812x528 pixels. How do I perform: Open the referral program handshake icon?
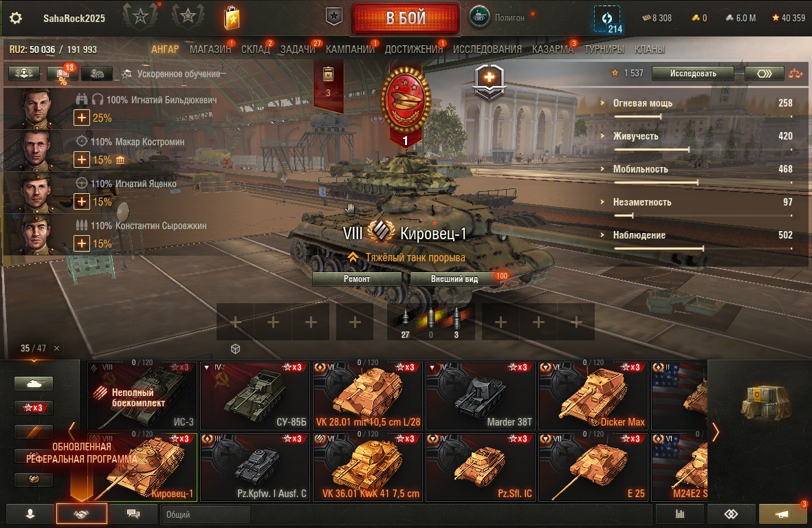pyautogui.click(x=81, y=514)
